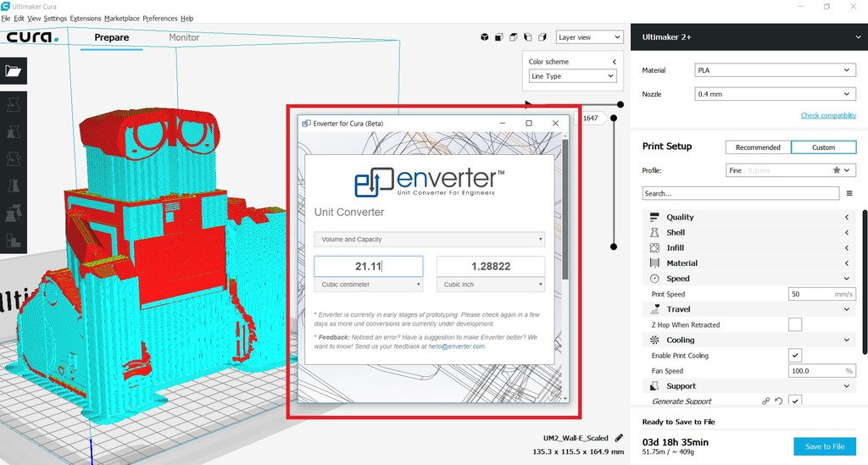Open the Settings menu
Viewport: 868px width, 465px height.
click(55, 19)
